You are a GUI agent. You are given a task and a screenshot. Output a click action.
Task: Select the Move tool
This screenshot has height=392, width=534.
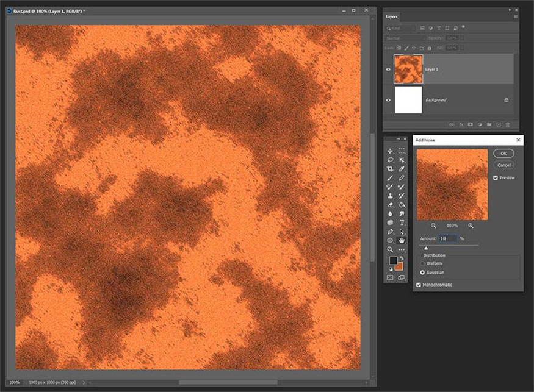[391, 151]
